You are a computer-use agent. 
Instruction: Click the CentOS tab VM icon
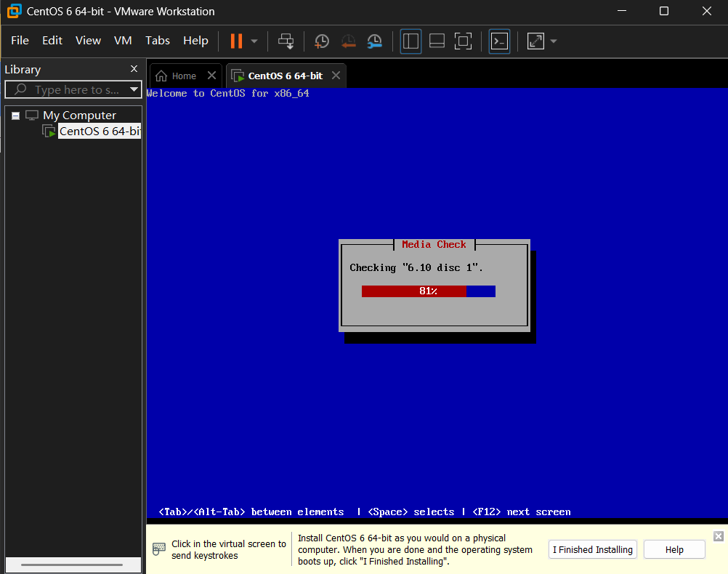(x=238, y=76)
